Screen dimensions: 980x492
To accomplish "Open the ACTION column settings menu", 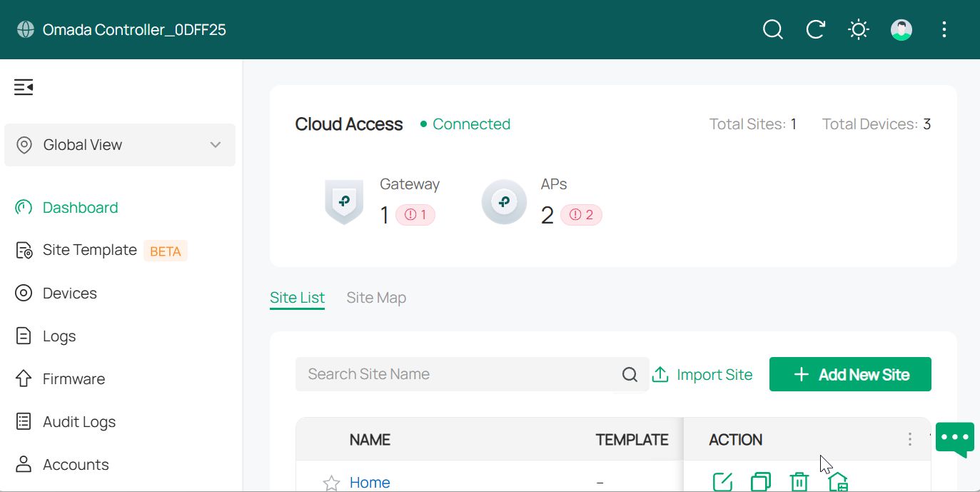I will pos(909,439).
